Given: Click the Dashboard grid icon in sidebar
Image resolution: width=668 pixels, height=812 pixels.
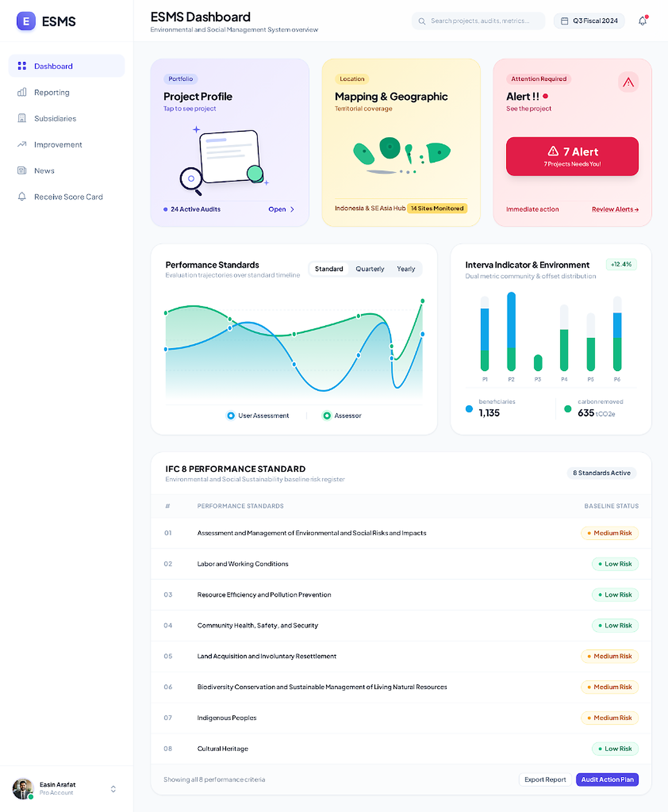Looking at the screenshot, I should (x=22, y=66).
